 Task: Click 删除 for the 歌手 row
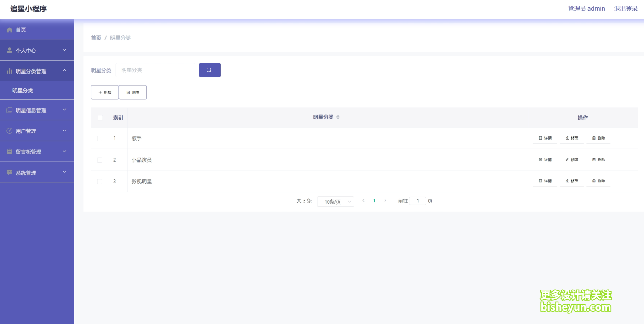pyautogui.click(x=598, y=138)
